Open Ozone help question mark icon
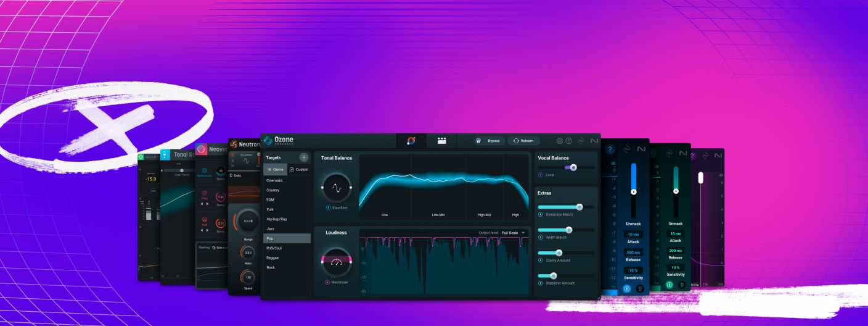 [x=568, y=141]
